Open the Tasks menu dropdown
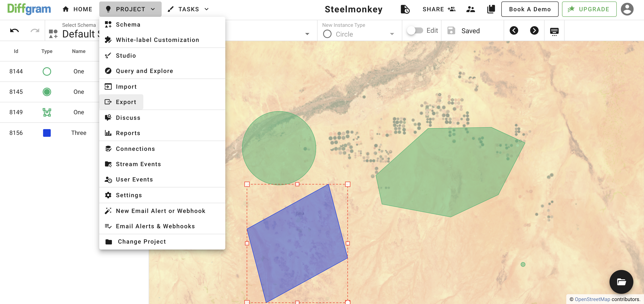644x304 pixels. pos(188,9)
